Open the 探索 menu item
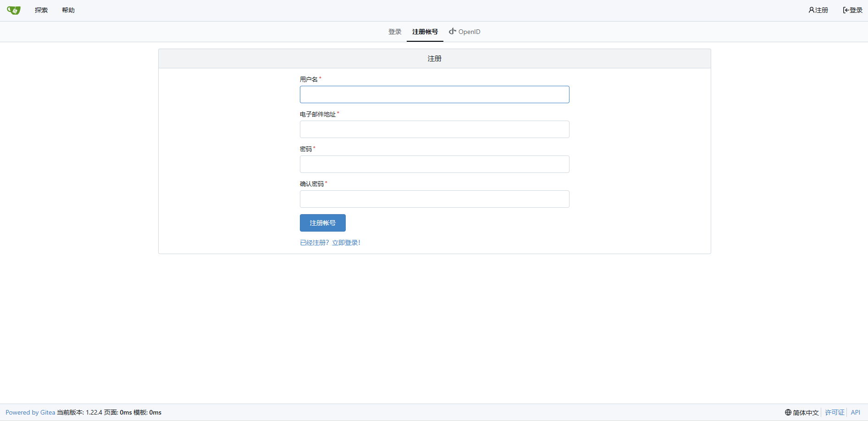The width and height of the screenshot is (868, 421). pos(41,10)
